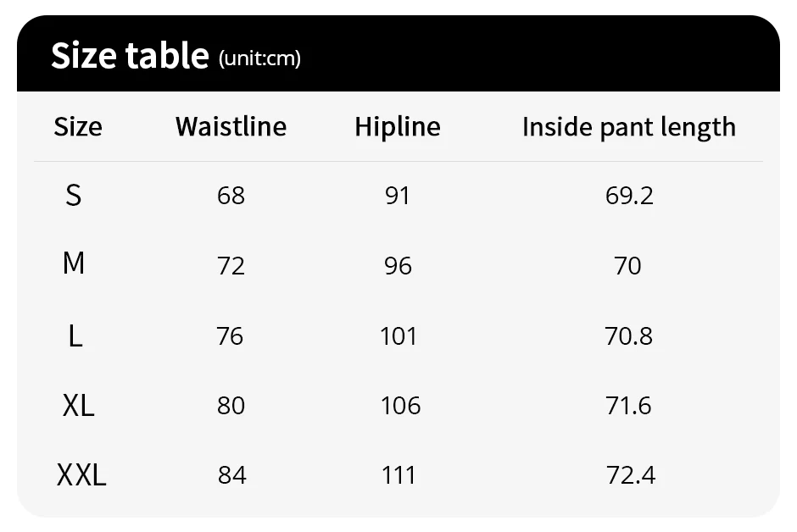Click hipline value 106
The width and height of the screenshot is (797, 532).
pyautogui.click(x=400, y=406)
